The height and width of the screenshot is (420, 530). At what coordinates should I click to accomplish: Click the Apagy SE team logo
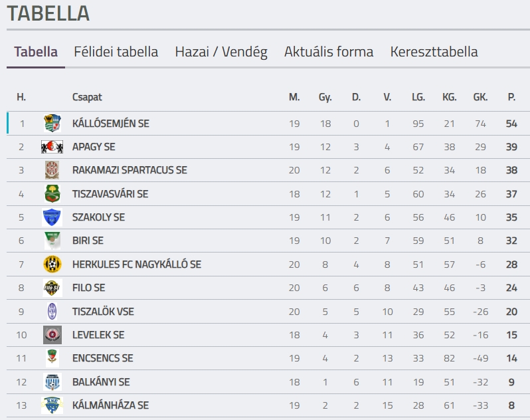click(52, 147)
